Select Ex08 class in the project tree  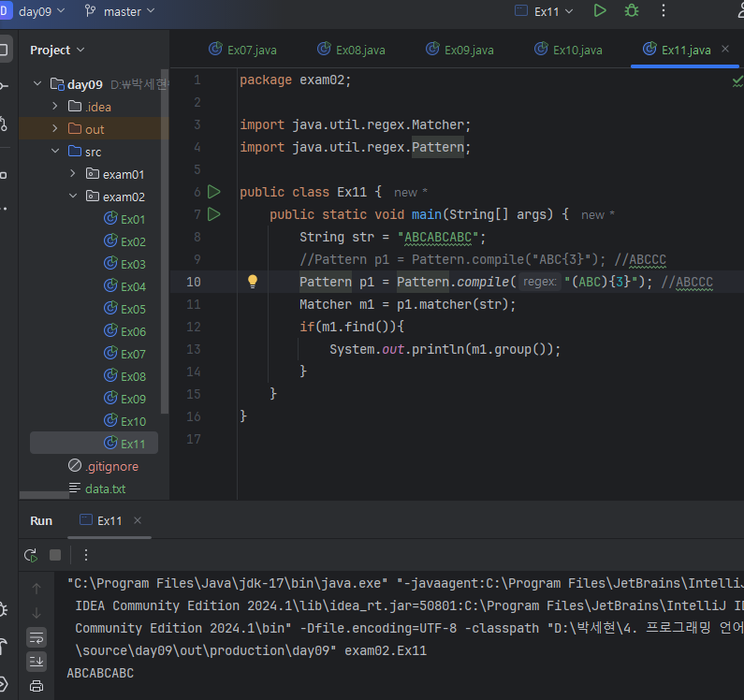124,376
